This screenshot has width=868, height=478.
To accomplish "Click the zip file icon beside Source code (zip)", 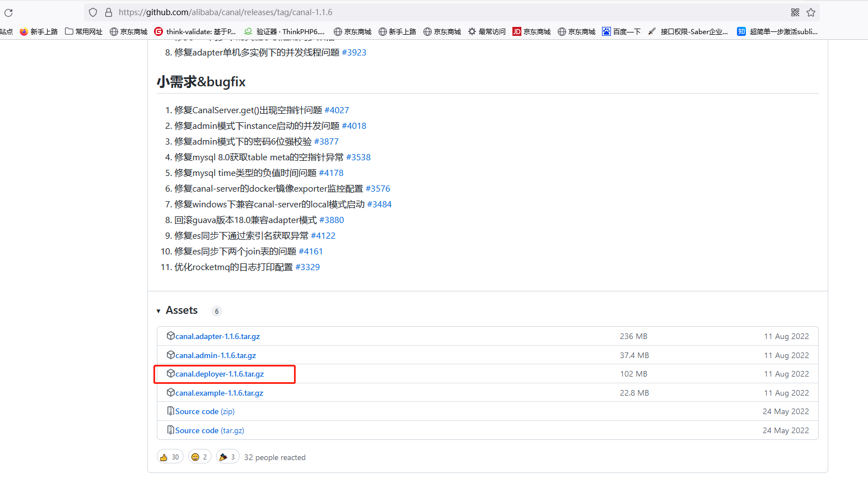I will point(171,411).
